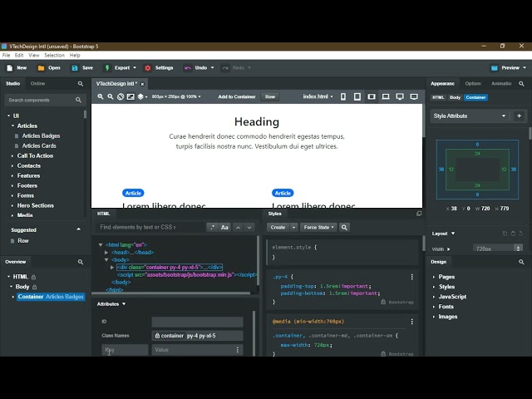Switch to the Options tab
This screenshot has height=399, width=532.
click(x=473, y=83)
